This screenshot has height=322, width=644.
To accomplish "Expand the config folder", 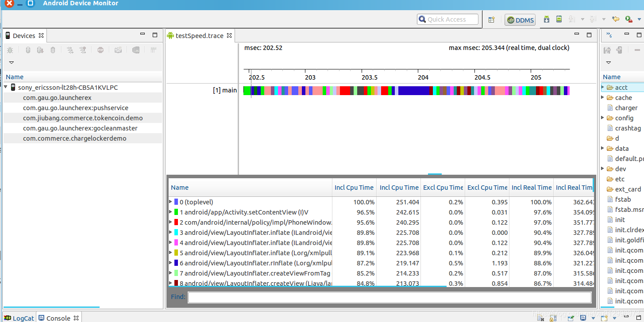I will [603, 118].
